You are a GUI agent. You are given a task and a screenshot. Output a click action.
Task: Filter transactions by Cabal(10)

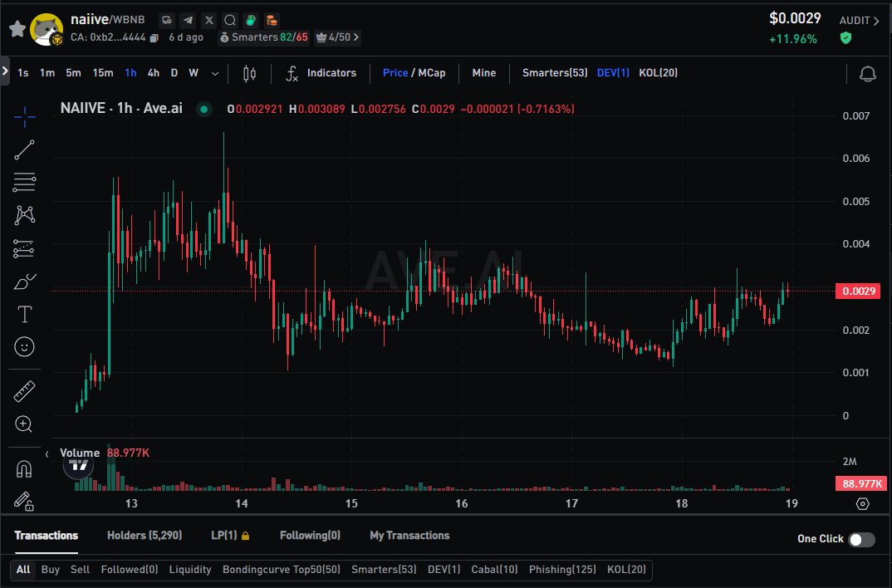494,570
